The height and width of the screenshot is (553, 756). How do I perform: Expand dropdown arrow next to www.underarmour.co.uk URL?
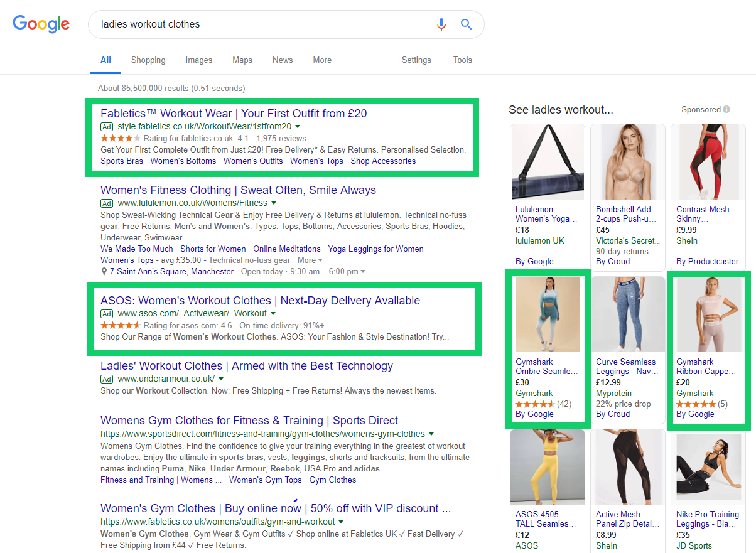221,379
